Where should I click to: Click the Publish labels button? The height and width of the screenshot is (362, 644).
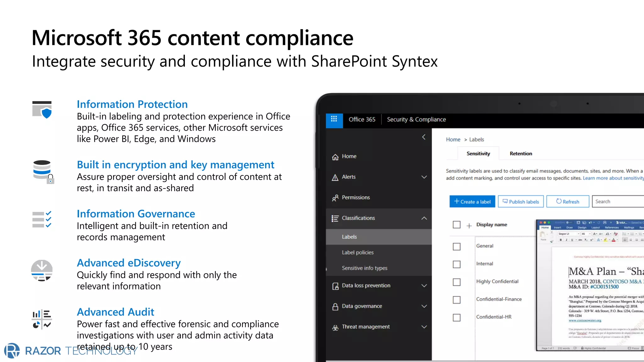pos(521,201)
